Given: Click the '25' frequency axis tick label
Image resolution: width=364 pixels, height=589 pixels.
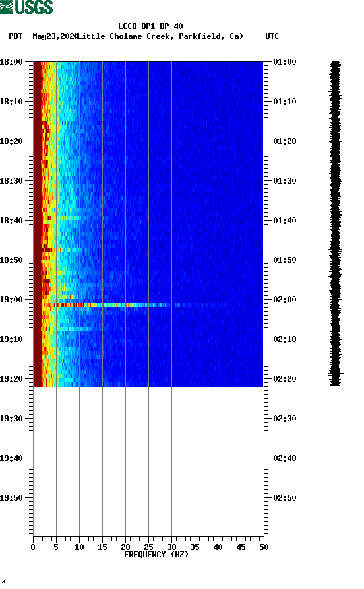Looking at the screenshot, I should pos(148,547).
